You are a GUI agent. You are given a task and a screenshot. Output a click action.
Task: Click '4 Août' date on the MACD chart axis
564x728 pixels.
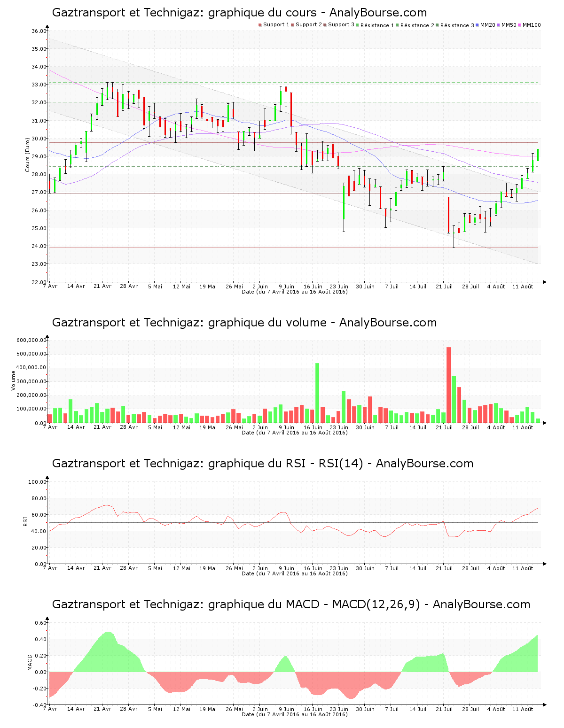(496, 709)
